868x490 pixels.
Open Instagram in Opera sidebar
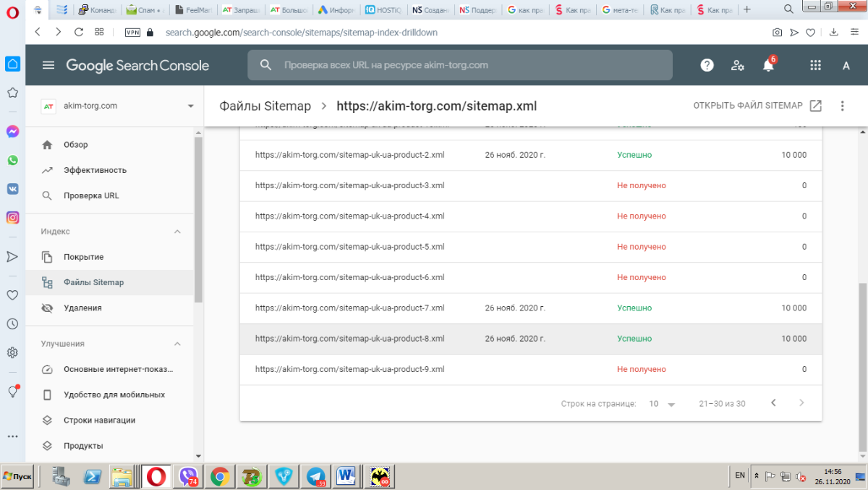pyautogui.click(x=12, y=217)
